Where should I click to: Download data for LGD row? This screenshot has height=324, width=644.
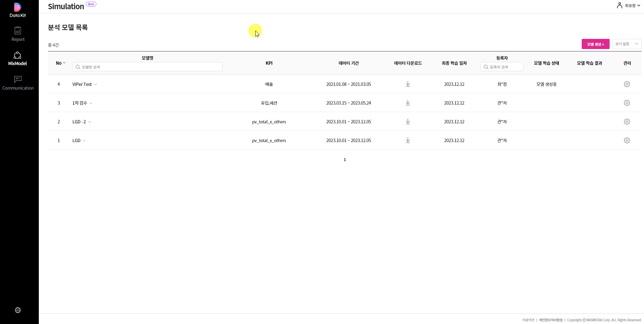click(x=408, y=140)
